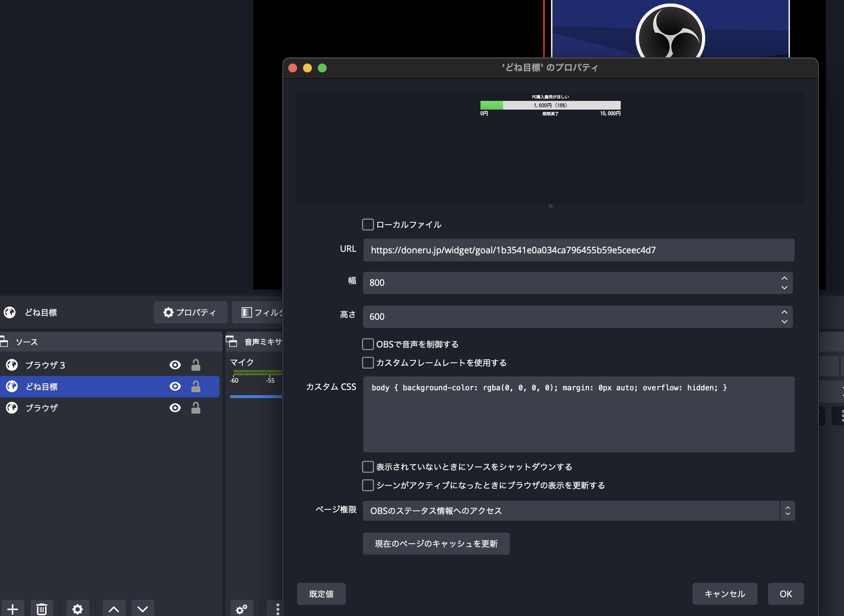Click the プロパティ button in source toolbar
844x616 pixels.
(190, 312)
